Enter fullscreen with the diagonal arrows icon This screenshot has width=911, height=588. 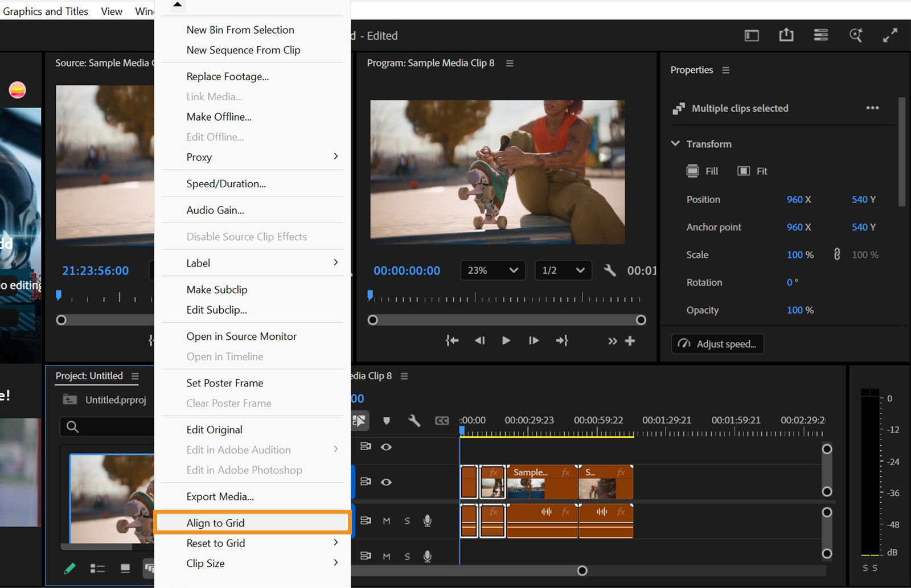point(891,35)
